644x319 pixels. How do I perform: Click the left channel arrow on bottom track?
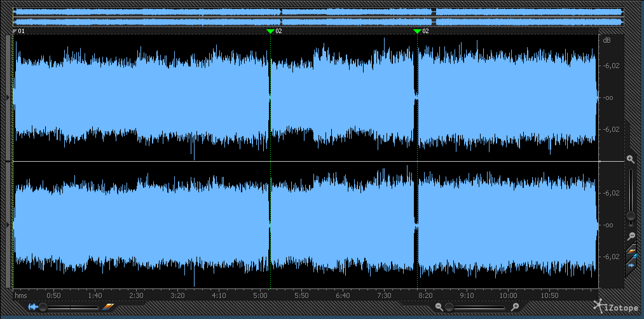(8, 225)
